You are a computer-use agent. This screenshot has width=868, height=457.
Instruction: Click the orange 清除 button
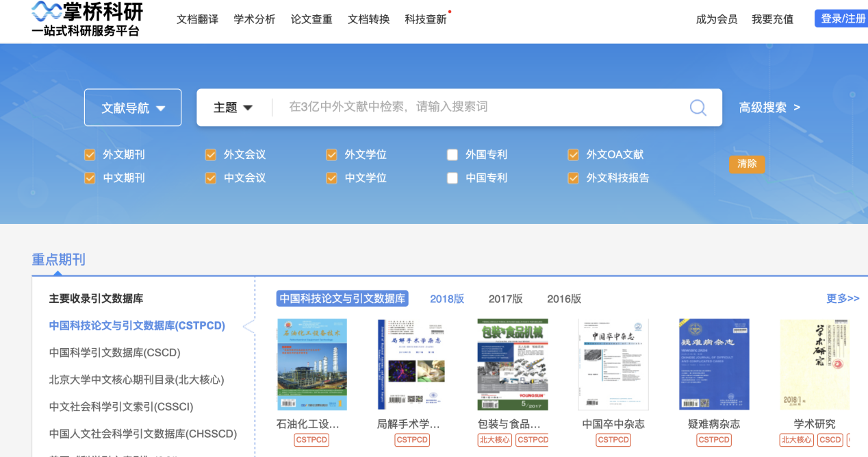(747, 164)
